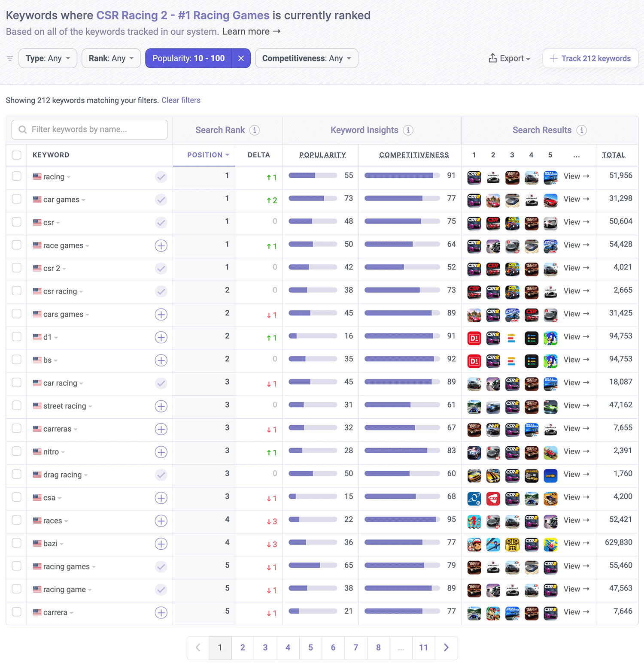
Task: Toggle select-all checkbox in header
Action: (17, 155)
